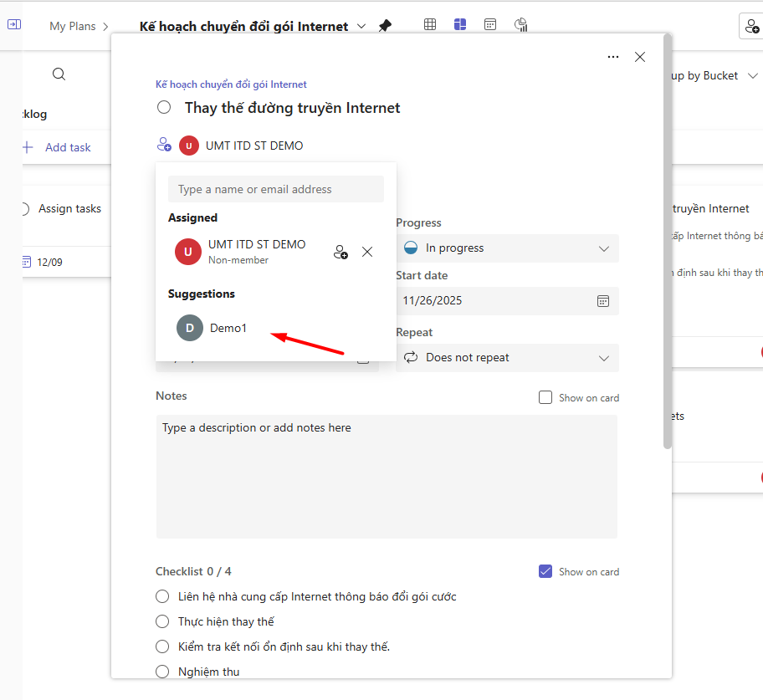Viewport: 763px width, 700px height.
Task: Open the Start date calendar picker icon
Action: (602, 301)
